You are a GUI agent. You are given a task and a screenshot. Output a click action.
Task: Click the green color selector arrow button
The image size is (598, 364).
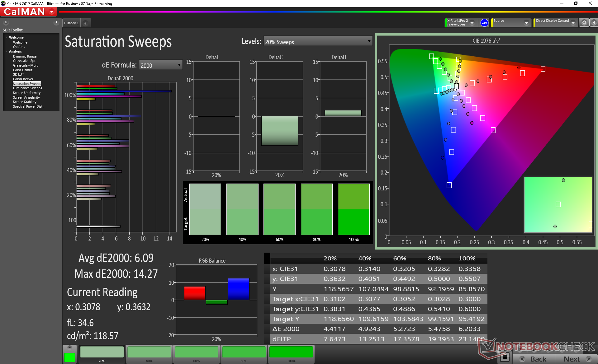tap(69, 347)
